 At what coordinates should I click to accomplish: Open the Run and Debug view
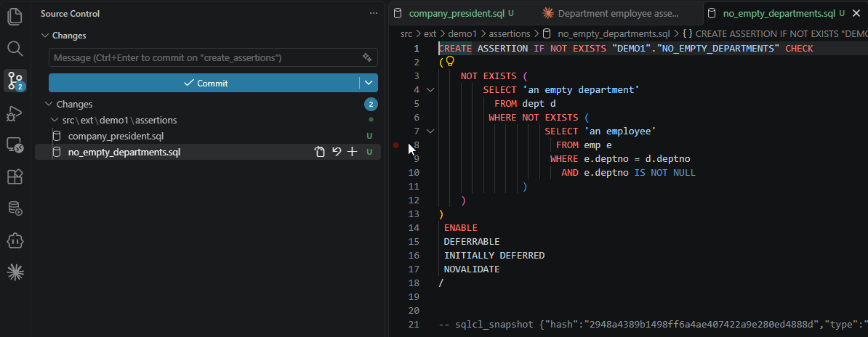tap(15, 113)
